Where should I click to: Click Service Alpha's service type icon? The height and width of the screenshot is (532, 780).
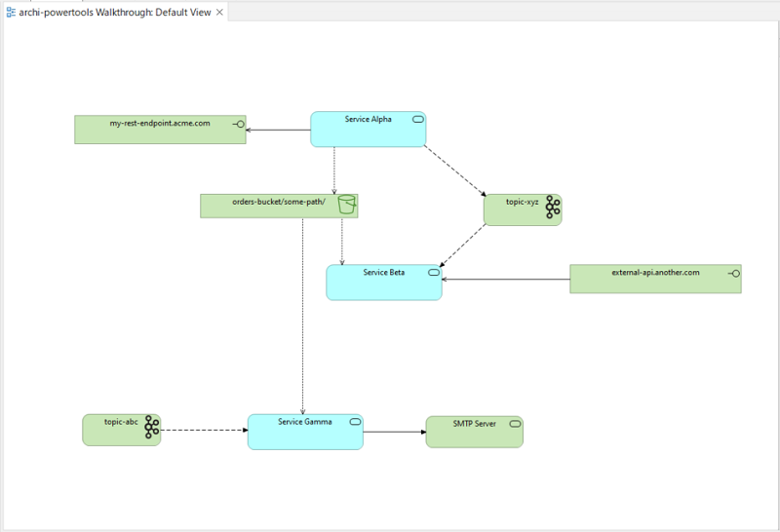418,119
